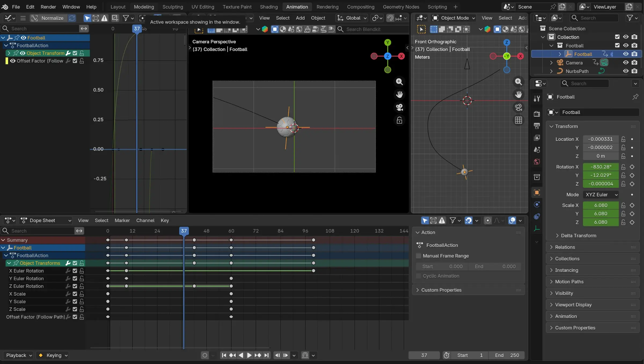Image resolution: width=644 pixels, height=364 pixels.
Task: Click the Rotation X value field
Action: pos(601,167)
